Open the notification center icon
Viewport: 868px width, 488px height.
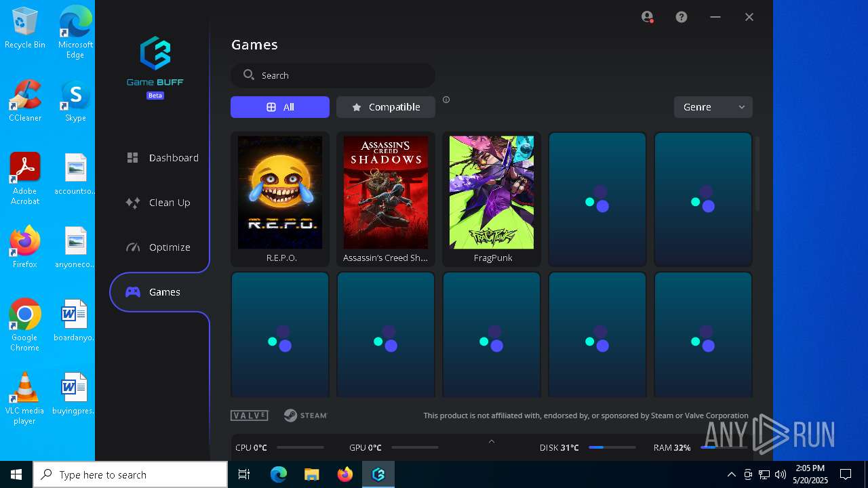(846, 474)
